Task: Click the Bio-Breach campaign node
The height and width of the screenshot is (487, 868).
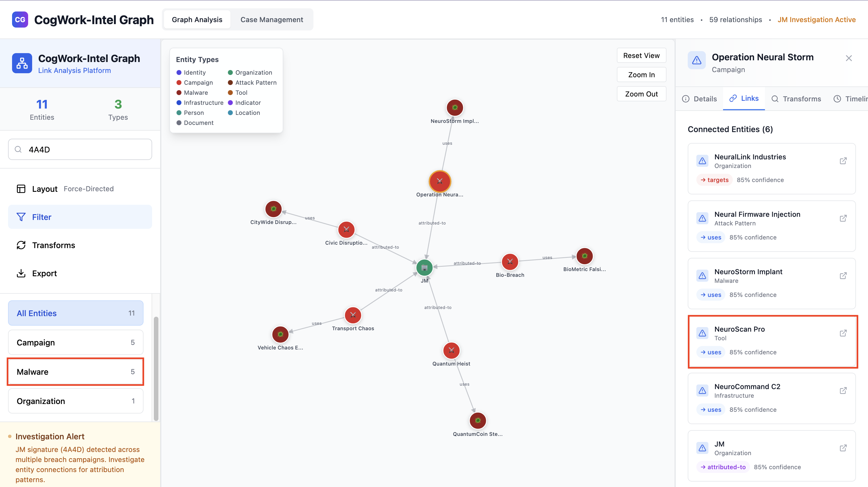Action: point(510,262)
